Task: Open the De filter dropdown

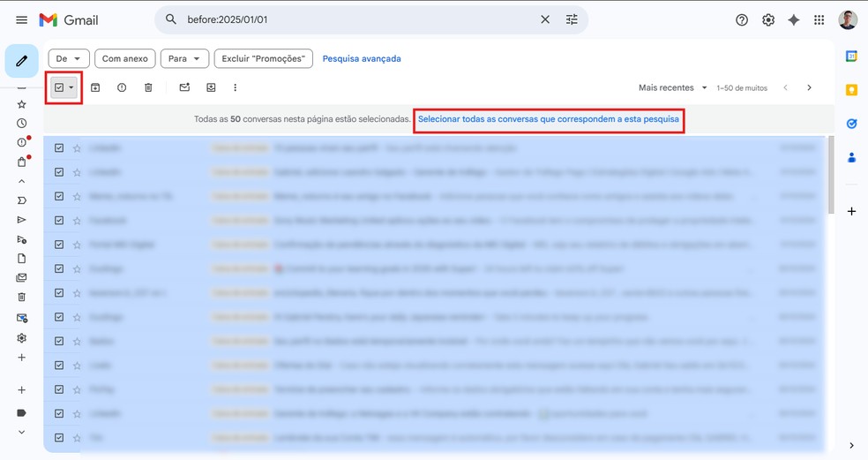Action: [x=68, y=59]
